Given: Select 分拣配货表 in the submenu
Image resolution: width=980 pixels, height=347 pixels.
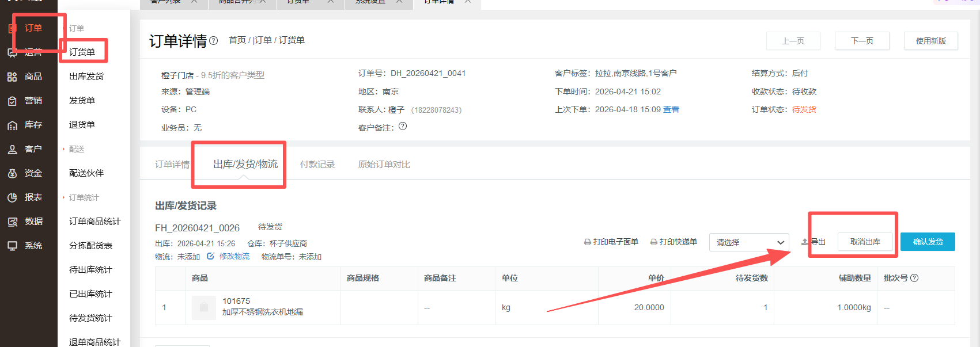Looking at the screenshot, I should 90,245.
